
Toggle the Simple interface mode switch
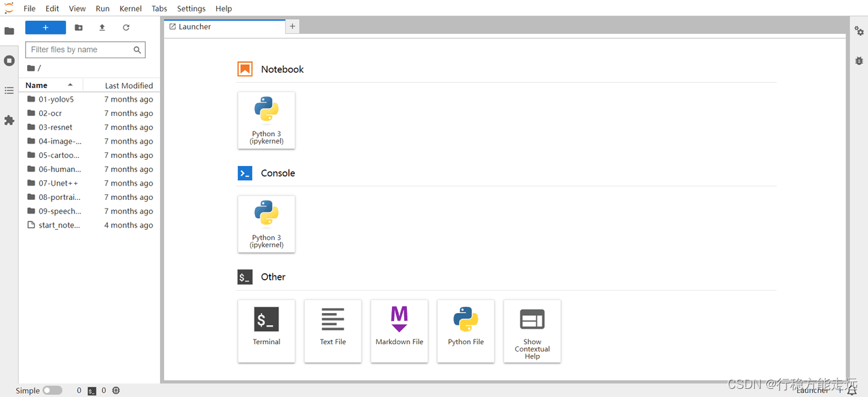point(52,390)
